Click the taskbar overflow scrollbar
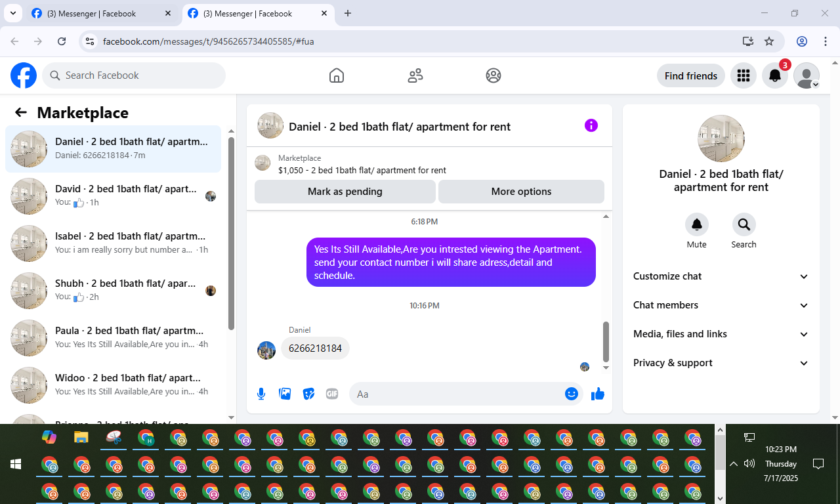 (x=720, y=453)
